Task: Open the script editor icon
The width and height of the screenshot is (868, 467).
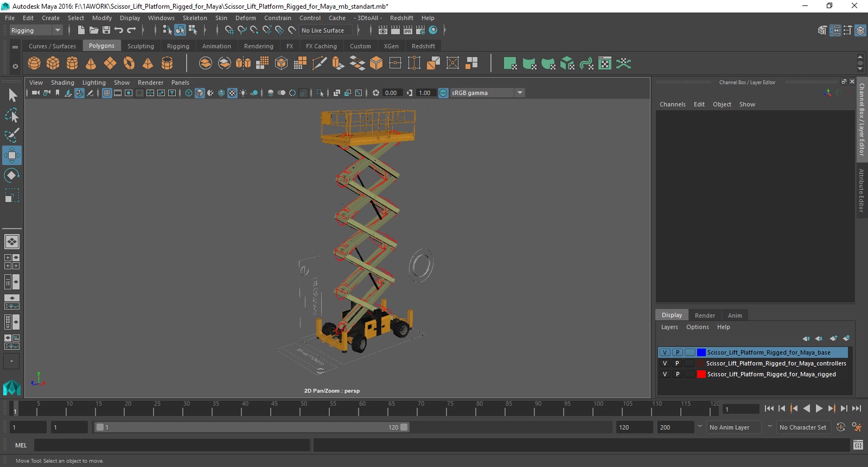Action: [x=858, y=445]
